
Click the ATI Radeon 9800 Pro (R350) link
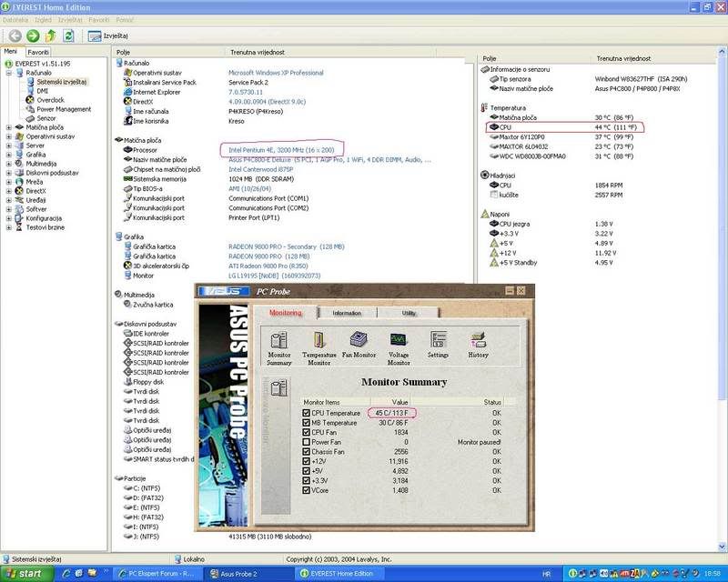[x=268, y=266]
